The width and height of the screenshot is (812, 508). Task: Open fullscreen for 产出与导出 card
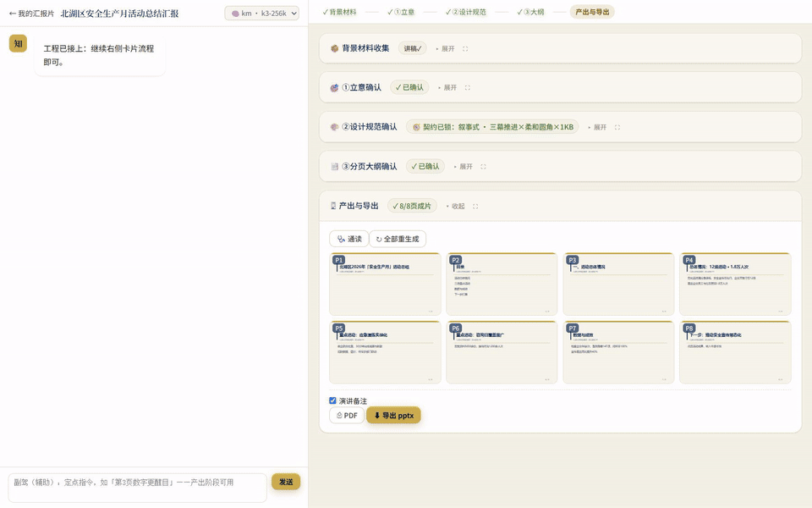(475, 207)
